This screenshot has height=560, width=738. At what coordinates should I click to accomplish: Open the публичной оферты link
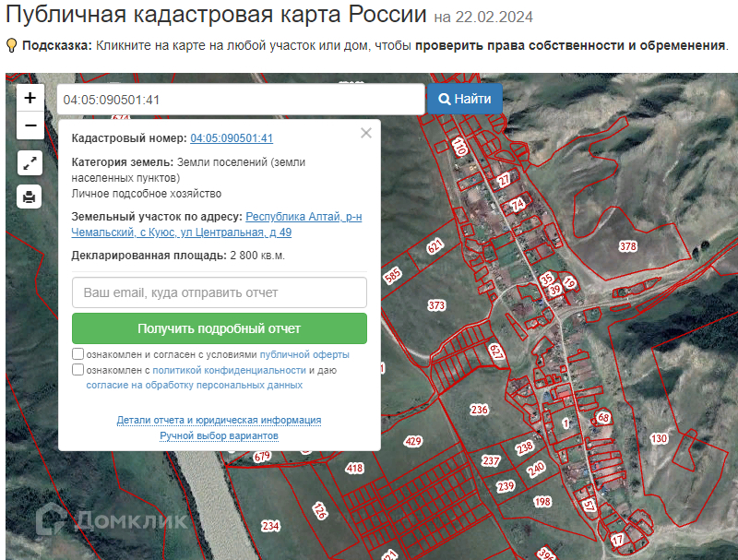coord(304,354)
